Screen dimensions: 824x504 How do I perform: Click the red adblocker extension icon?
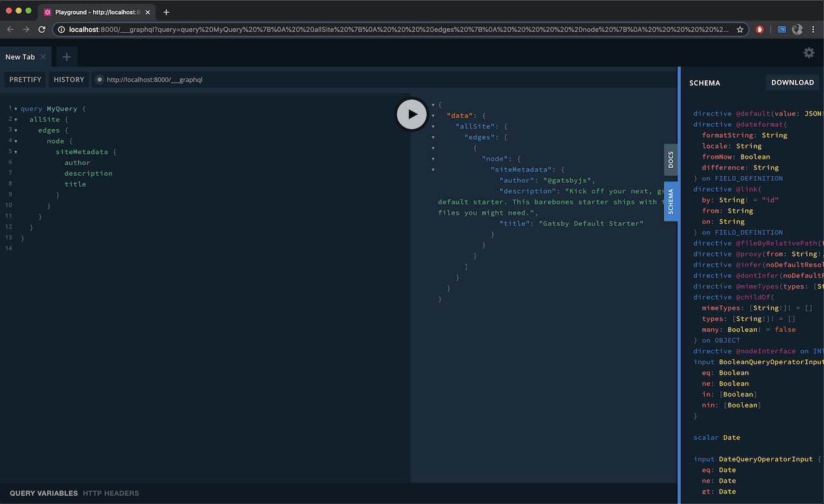coord(760,29)
